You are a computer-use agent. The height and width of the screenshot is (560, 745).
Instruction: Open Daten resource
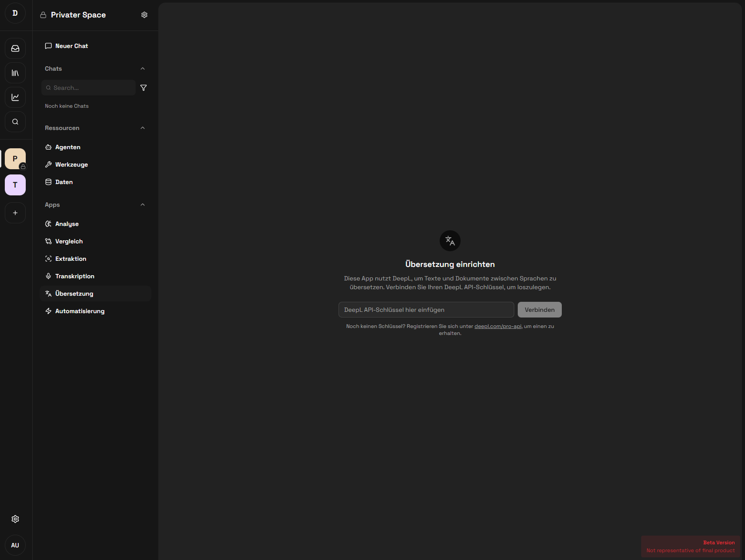[x=96, y=182]
